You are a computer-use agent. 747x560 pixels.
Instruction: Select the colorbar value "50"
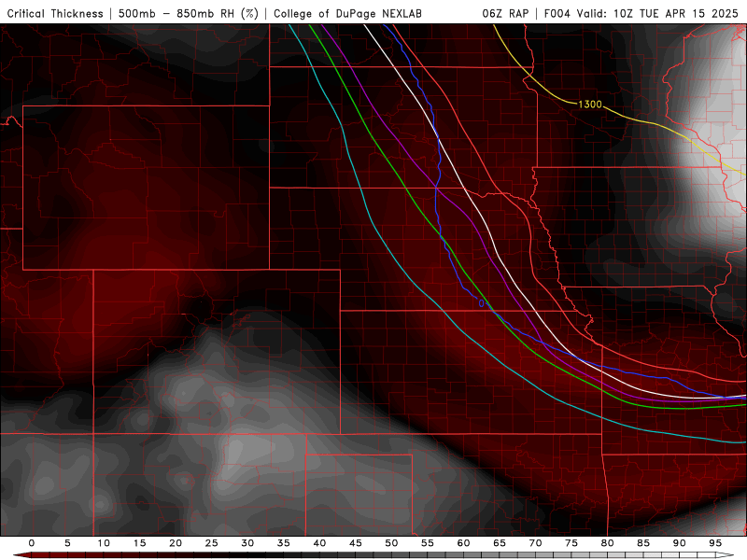[391, 543]
